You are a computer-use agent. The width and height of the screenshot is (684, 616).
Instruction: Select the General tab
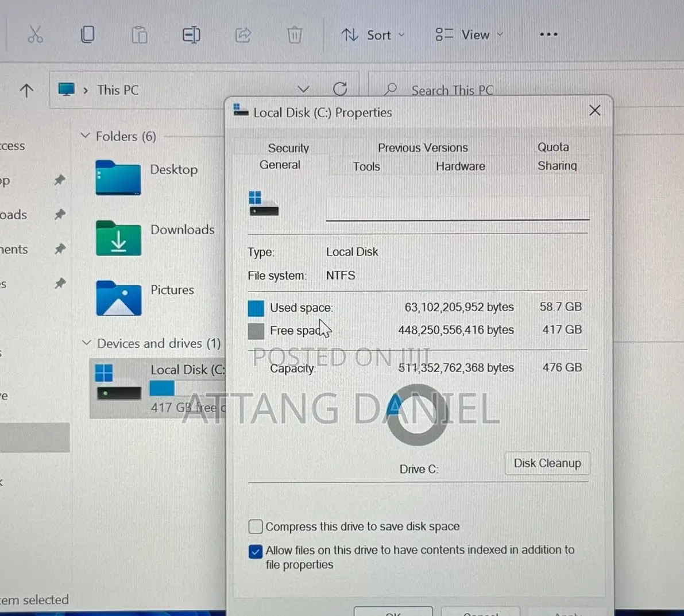click(x=280, y=165)
